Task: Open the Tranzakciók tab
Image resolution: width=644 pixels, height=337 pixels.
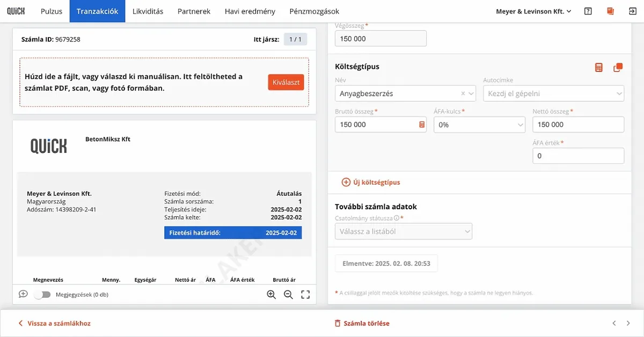Action: pos(97,11)
